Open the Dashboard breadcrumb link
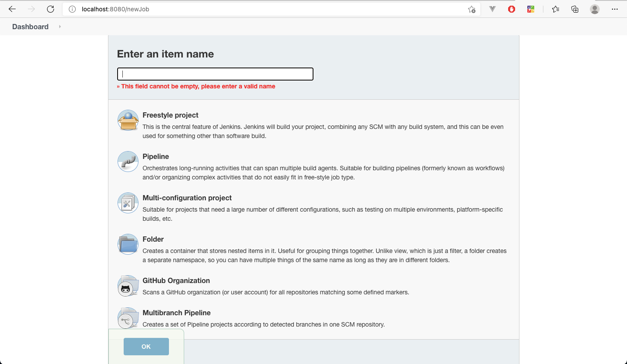The image size is (627, 364). (30, 27)
